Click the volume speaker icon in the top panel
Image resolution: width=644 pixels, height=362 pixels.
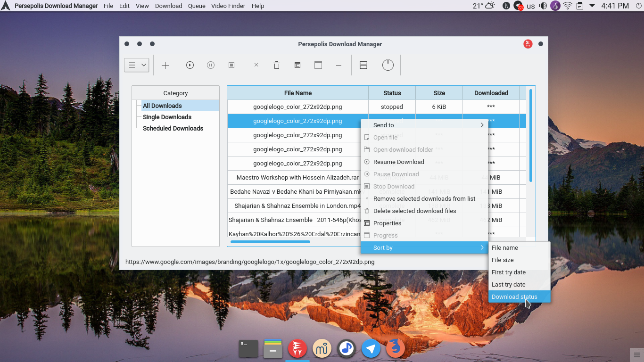click(x=543, y=6)
